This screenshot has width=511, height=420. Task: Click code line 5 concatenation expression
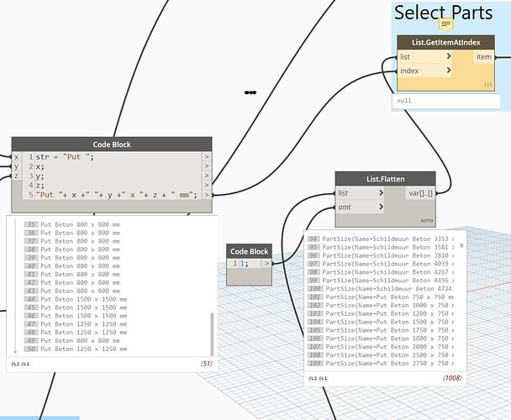[116, 195]
